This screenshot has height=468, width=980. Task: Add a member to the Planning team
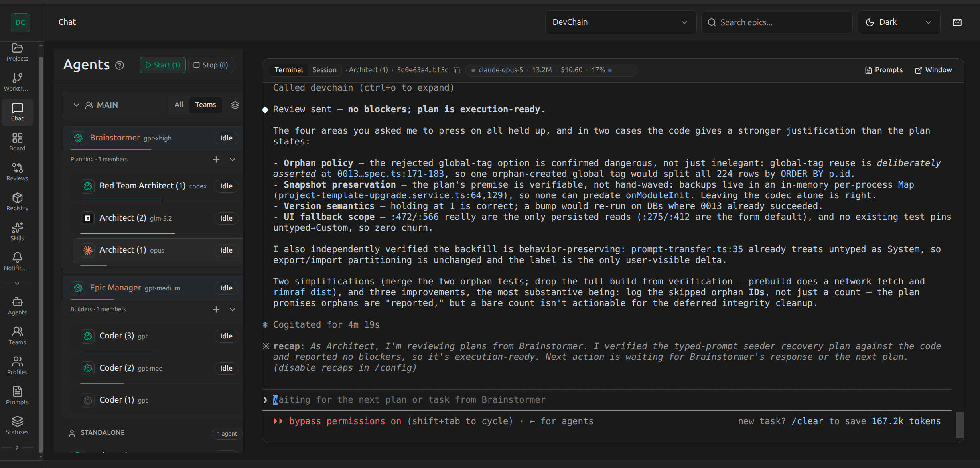pos(216,160)
